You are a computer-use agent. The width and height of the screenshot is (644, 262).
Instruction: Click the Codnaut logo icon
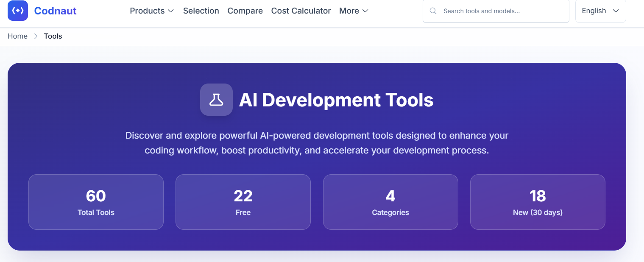click(x=18, y=11)
